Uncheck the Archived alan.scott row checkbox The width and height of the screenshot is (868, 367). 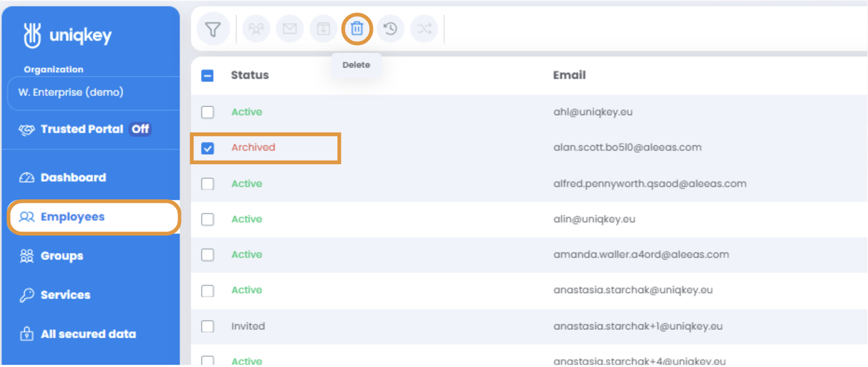coord(207,148)
